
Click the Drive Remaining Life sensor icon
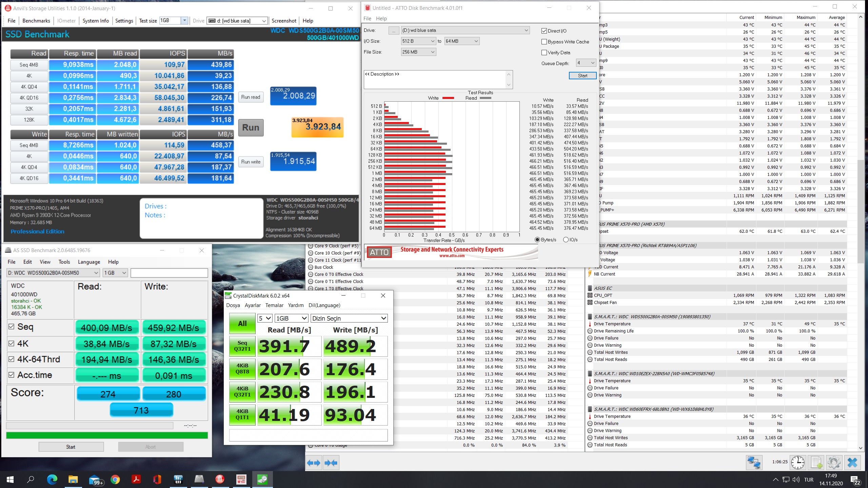[590, 331]
